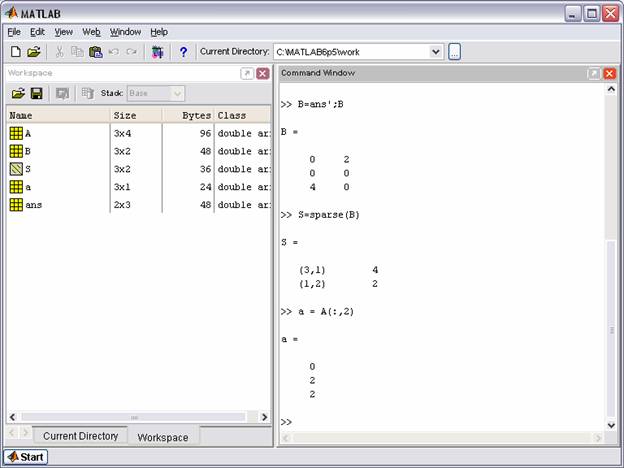Click the Paste clipboard icon
624x468 pixels.
tap(96, 52)
